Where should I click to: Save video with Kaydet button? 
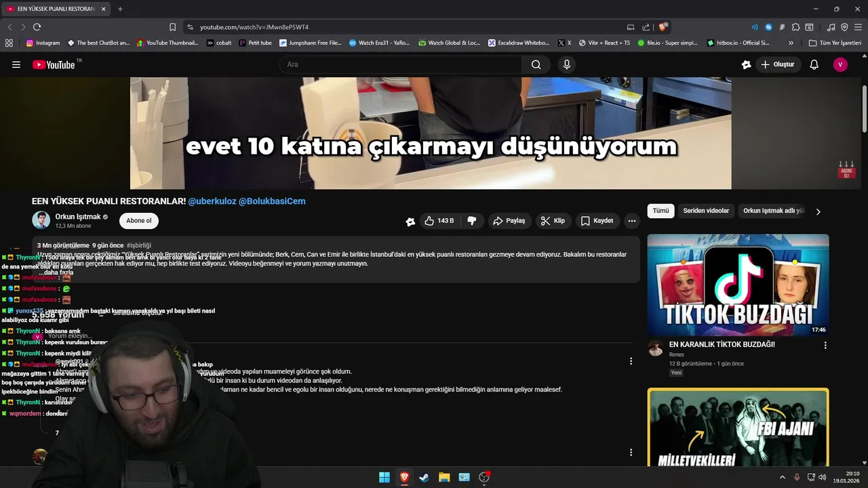coord(597,221)
